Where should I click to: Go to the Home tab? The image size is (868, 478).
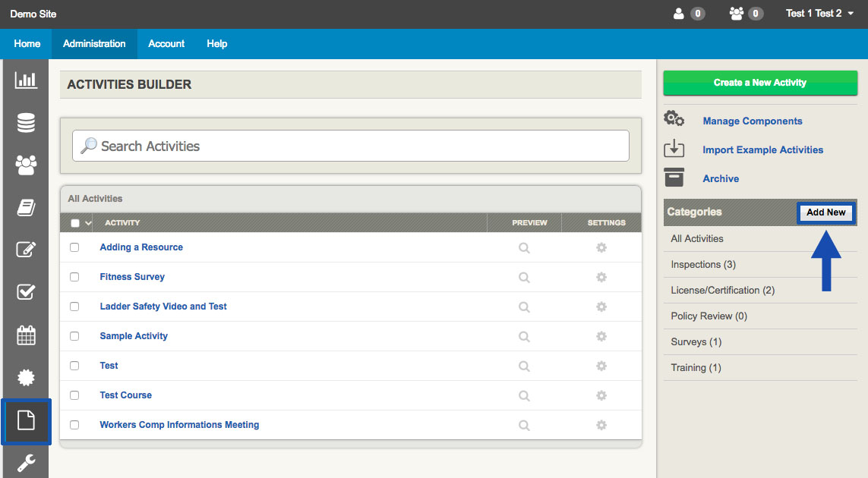[x=27, y=44]
